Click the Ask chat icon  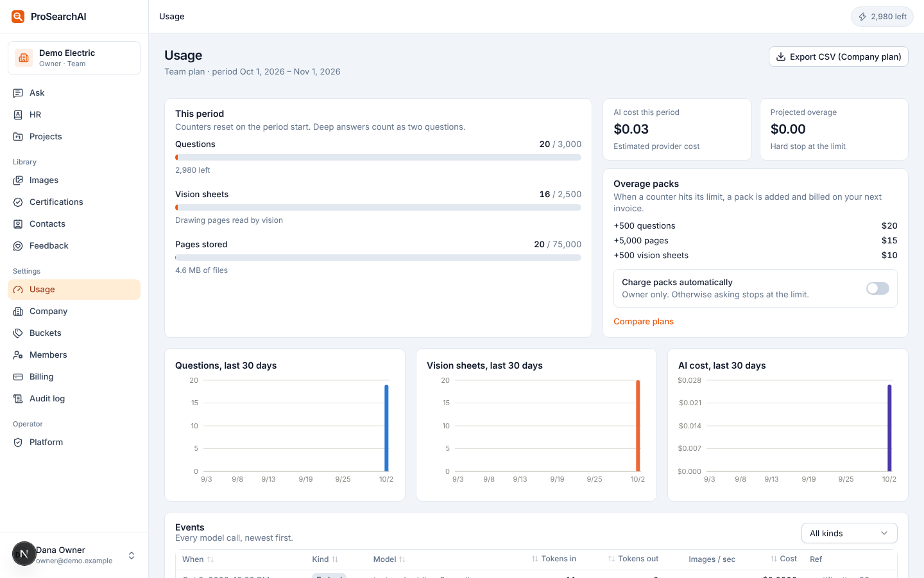click(18, 93)
